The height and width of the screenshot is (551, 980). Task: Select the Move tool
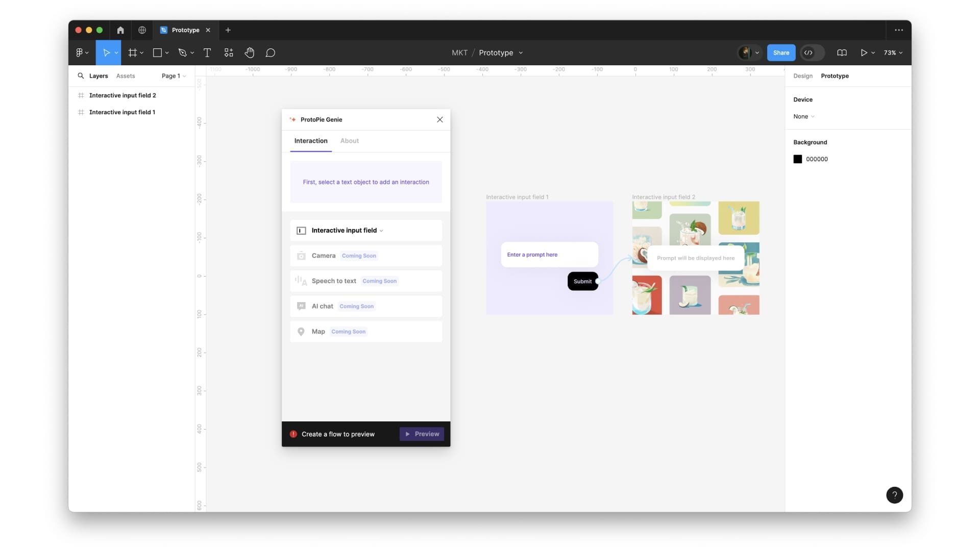pyautogui.click(x=107, y=53)
